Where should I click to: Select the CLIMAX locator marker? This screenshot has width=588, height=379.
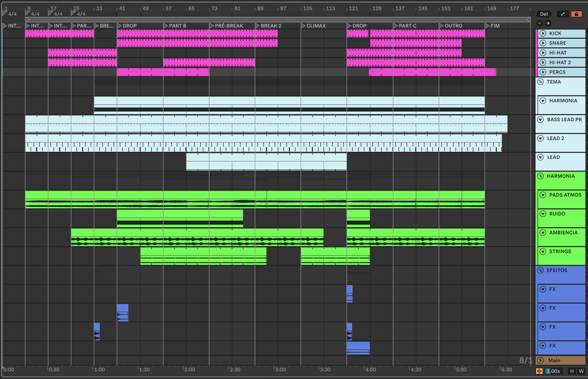pos(303,26)
